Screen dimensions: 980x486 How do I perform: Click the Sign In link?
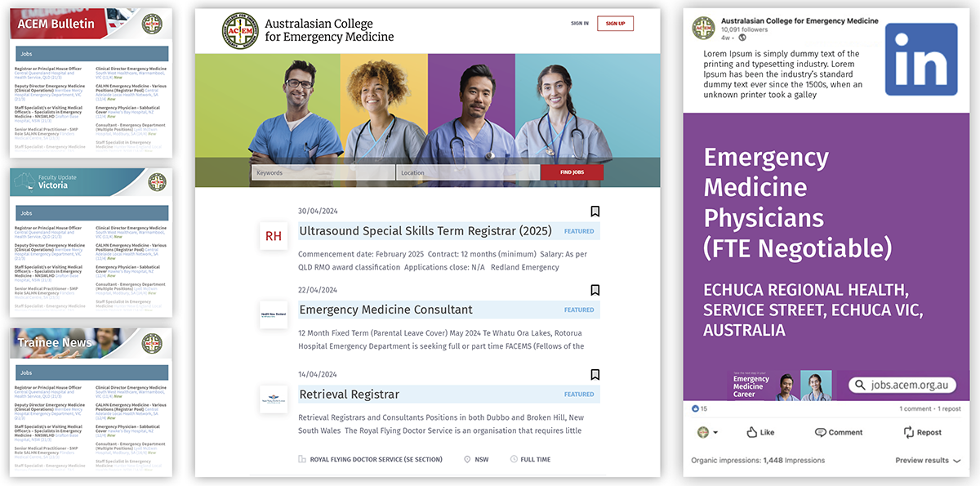(x=580, y=24)
